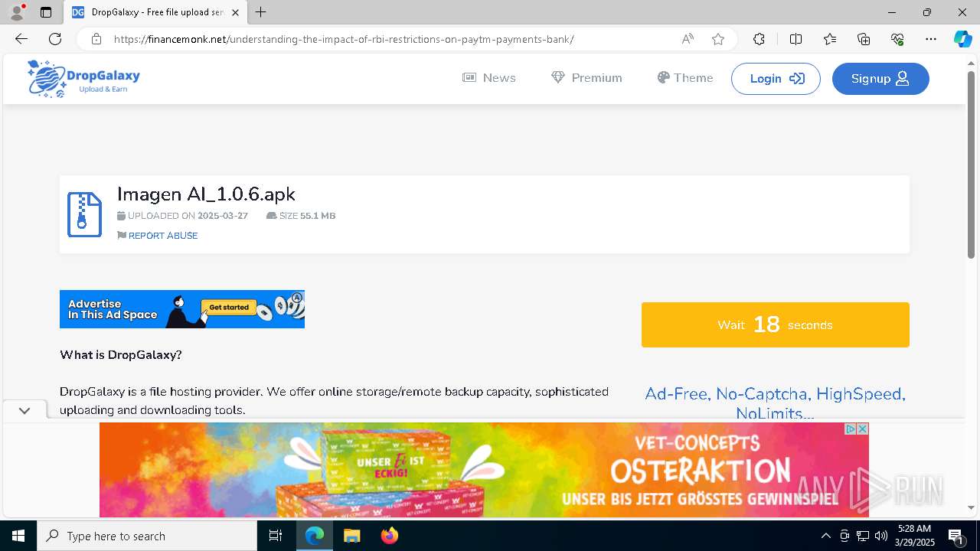
Task: Close the DropGalaxy tab
Action: pyautogui.click(x=236, y=12)
